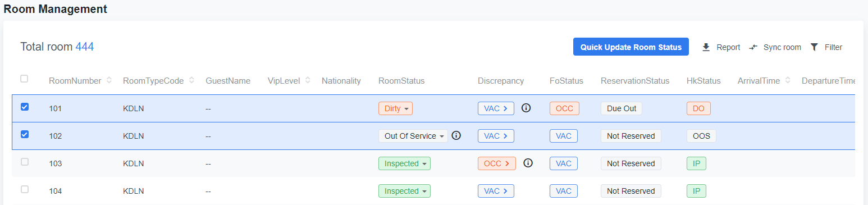868x205 pixels.
Task: Click the Report download icon
Action: [x=706, y=47]
